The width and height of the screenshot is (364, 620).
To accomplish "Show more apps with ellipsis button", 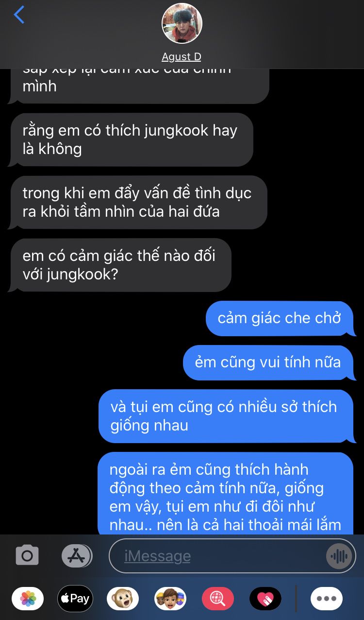I will click(x=327, y=599).
